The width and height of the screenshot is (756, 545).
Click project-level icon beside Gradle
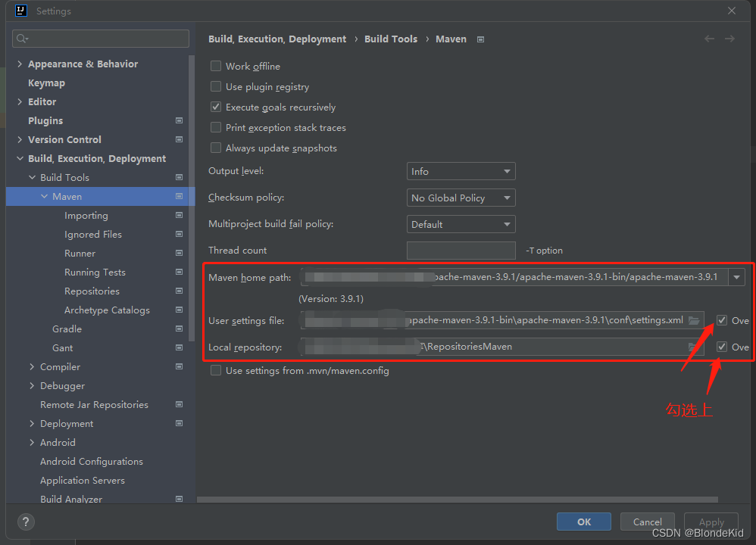[x=179, y=329]
